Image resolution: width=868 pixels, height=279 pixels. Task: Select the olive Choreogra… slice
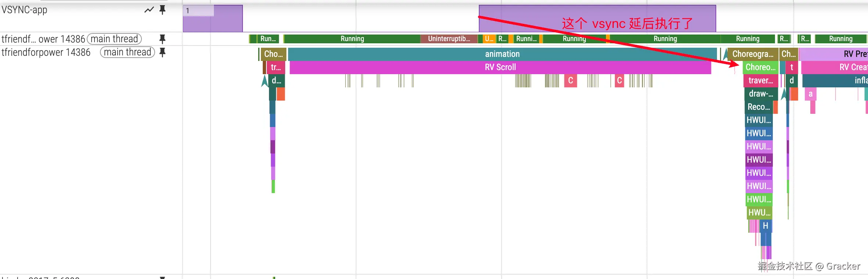pos(753,54)
